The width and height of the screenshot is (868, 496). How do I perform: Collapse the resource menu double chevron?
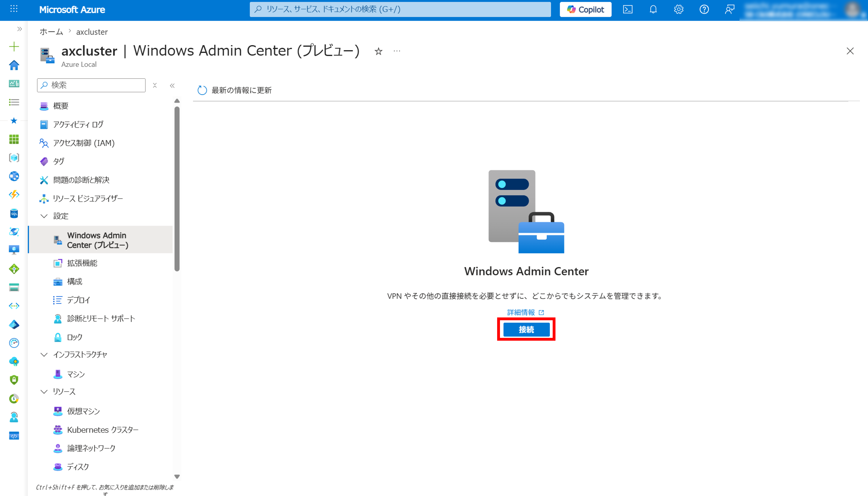click(172, 86)
